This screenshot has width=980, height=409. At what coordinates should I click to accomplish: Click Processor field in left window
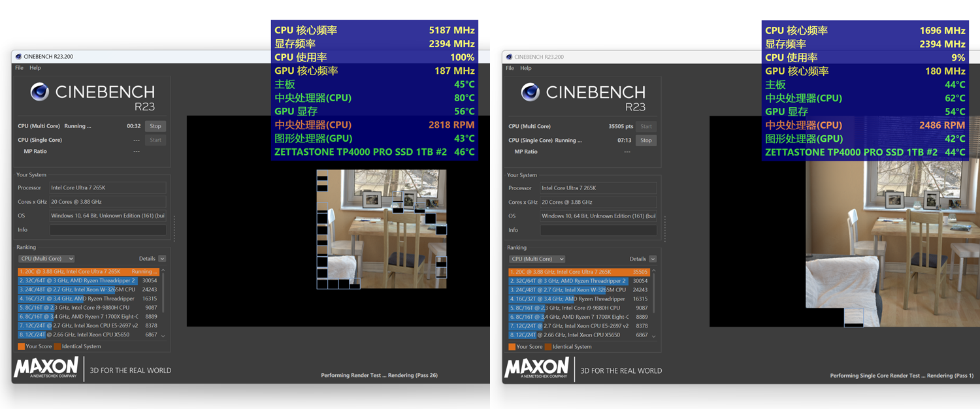coord(108,188)
